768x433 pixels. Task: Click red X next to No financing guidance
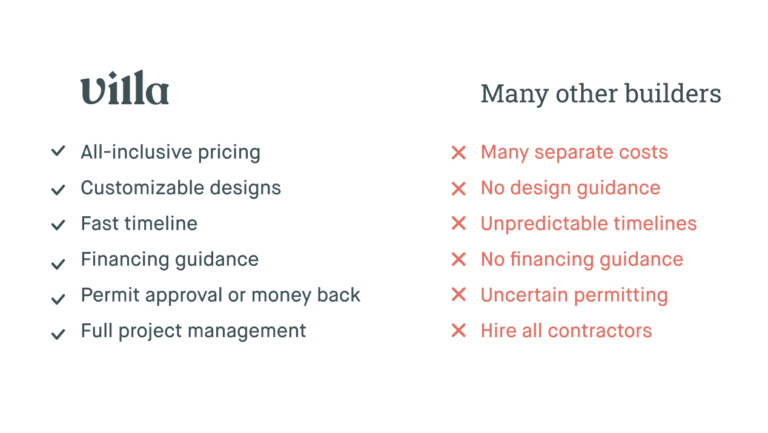(x=458, y=259)
